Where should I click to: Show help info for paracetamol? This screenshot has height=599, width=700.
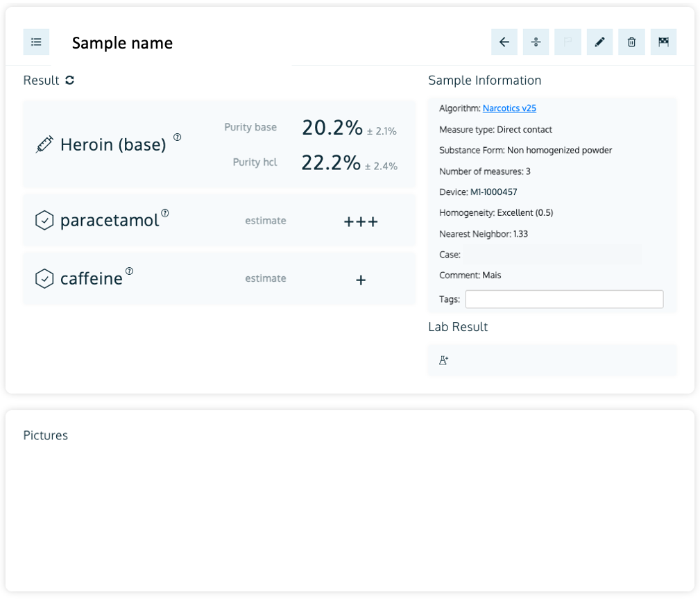[x=165, y=213]
